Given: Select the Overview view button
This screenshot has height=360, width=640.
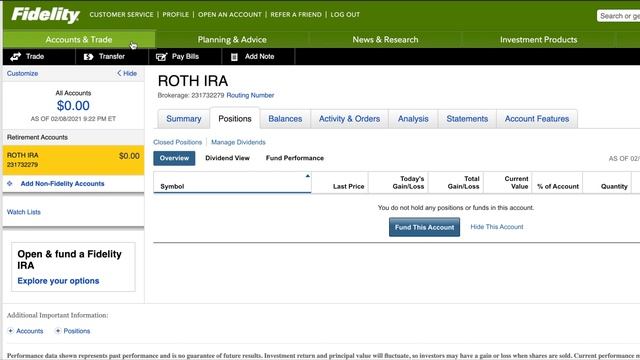Looking at the screenshot, I should point(174,158).
